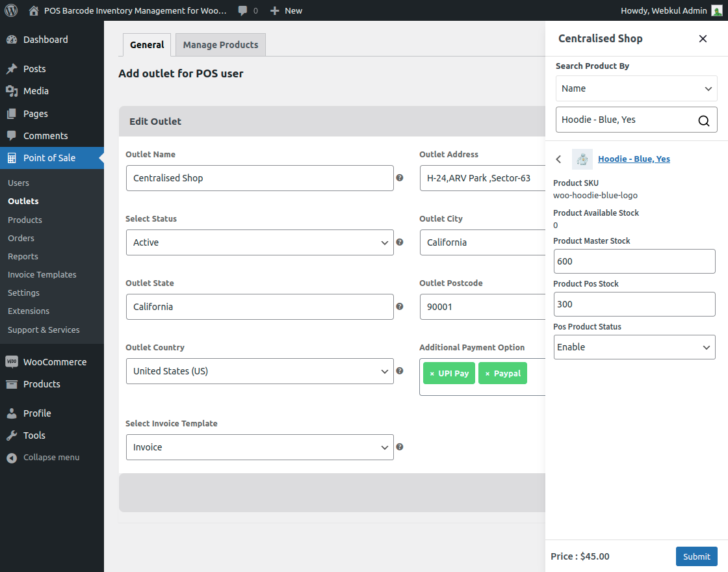Open the Select Status dropdown
Image resolution: width=728 pixels, height=572 pixels.
(x=259, y=242)
